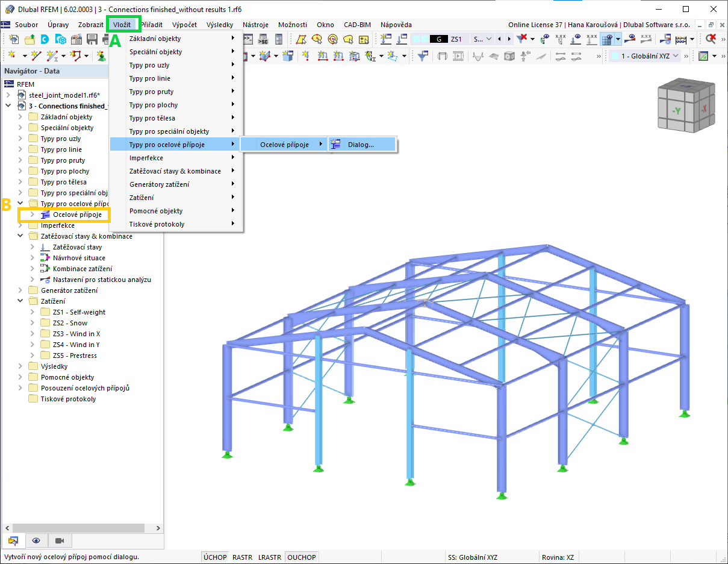
Task: Click the light cyan swatch beside Globální XYZ
Action: click(x=615, y=55)
